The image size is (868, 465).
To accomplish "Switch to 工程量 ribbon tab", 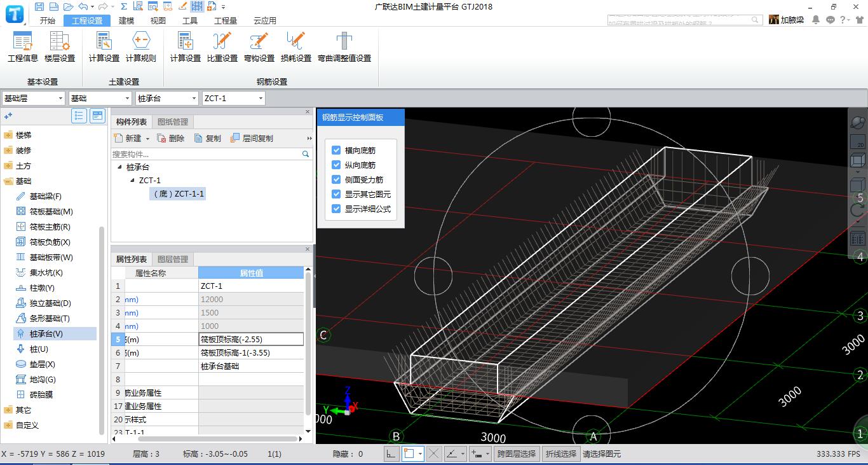I will (x=226, y=20).
